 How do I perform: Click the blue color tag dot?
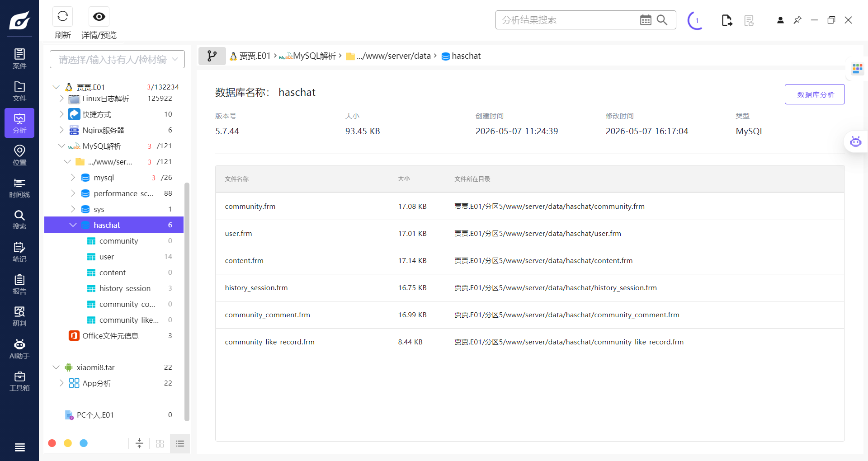click(x=84, y=443)
